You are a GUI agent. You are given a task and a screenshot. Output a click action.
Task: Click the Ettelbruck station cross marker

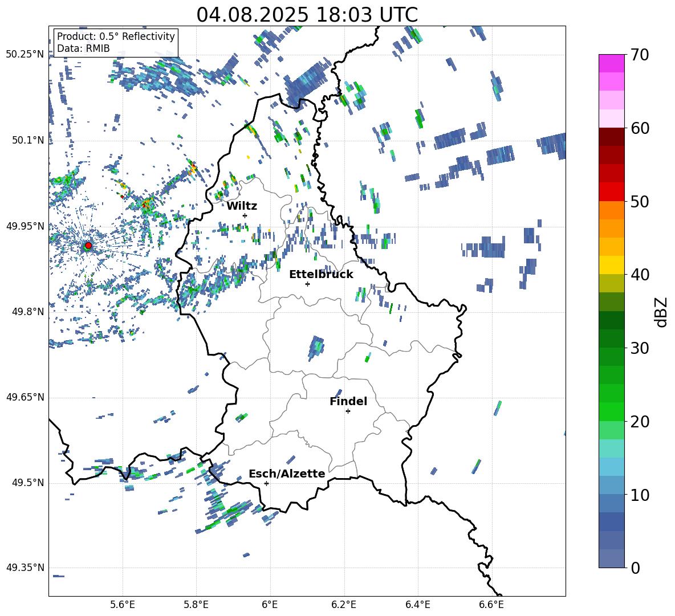[307, 284]
